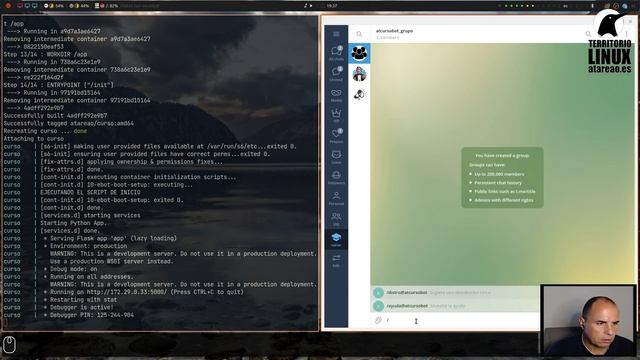Open the All chats folder
Image resolution: width=640 pixels, height=360 pixels.
point(336,53)
